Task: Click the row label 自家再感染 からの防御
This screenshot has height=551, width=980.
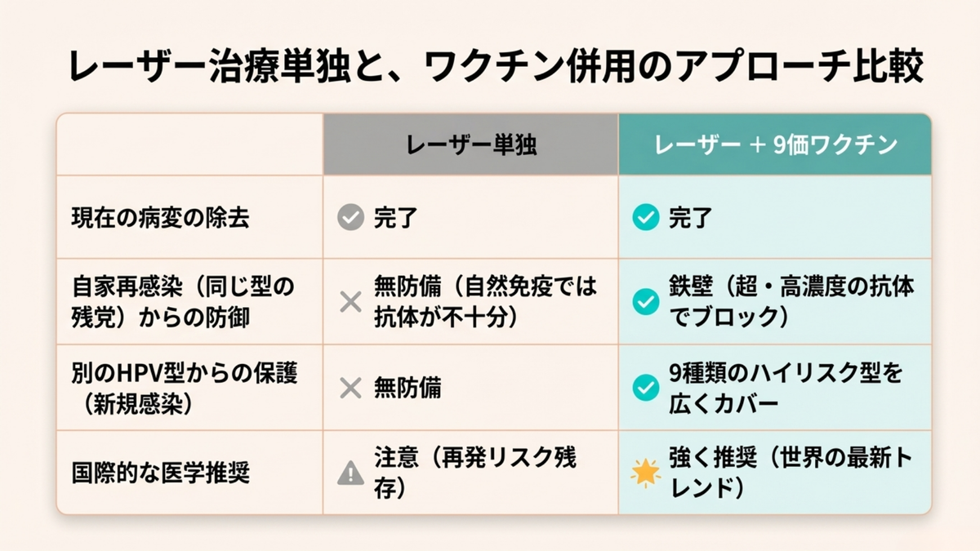Action: click(x=183, y=302)
